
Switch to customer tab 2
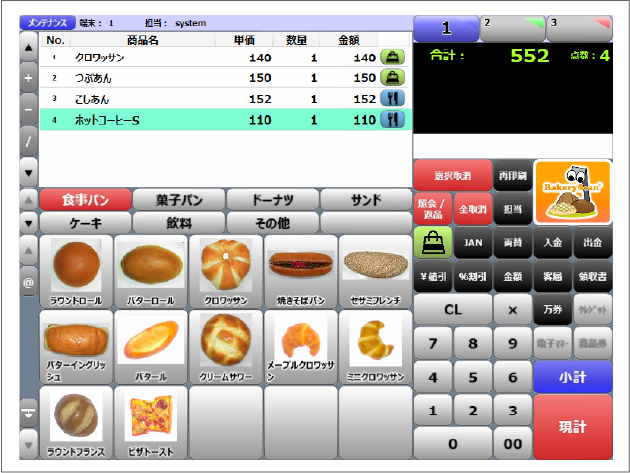coord(512,29)
